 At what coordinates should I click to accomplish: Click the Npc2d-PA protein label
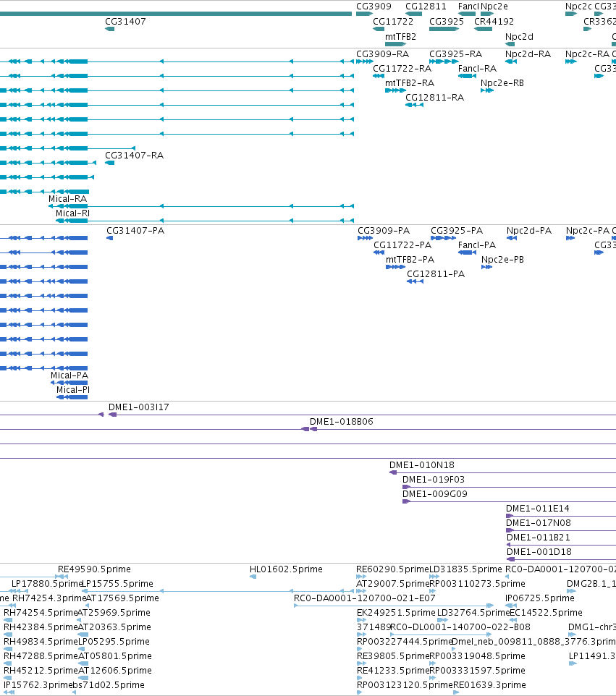tap(529, 231)
